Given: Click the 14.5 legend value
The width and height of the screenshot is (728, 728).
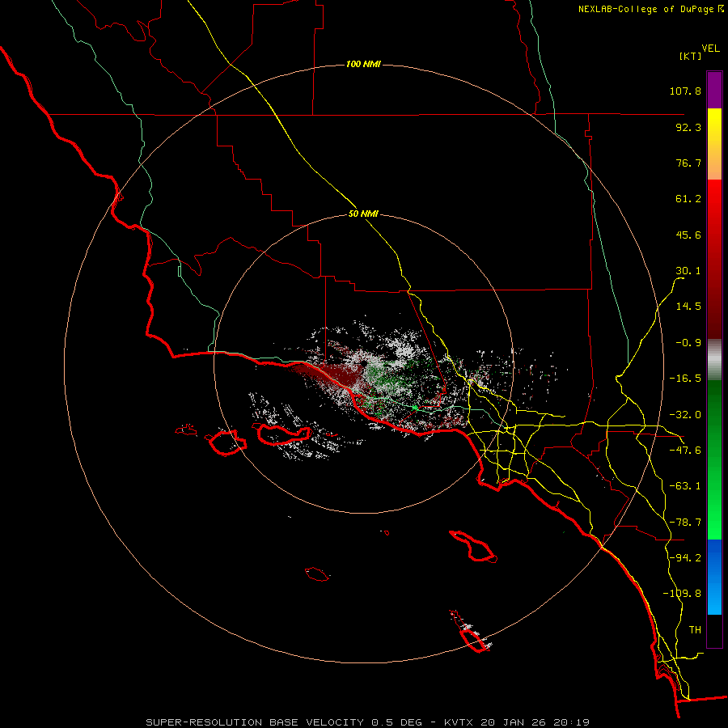Looking at the screenshot, I should coord(688,307).
